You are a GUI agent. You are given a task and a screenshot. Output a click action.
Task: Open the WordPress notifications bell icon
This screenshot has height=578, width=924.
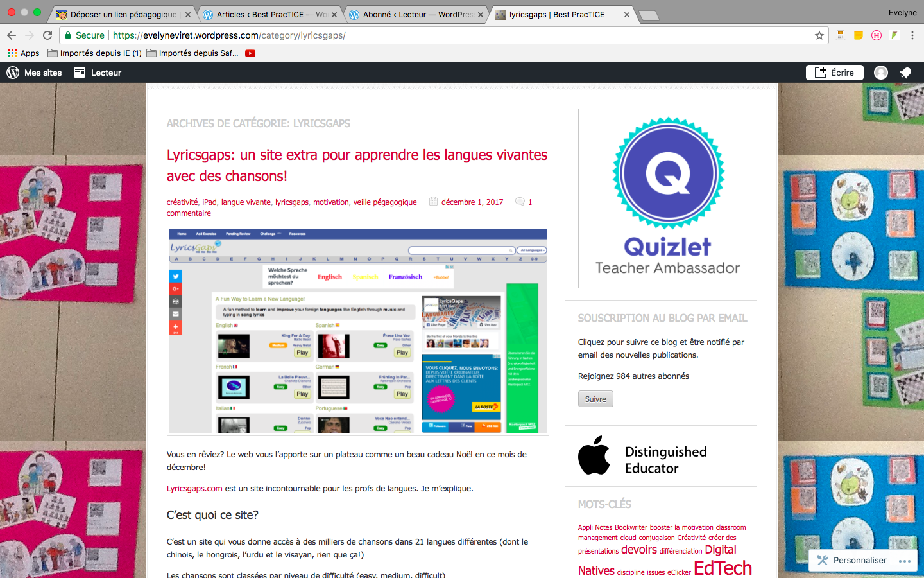[905, 73]
